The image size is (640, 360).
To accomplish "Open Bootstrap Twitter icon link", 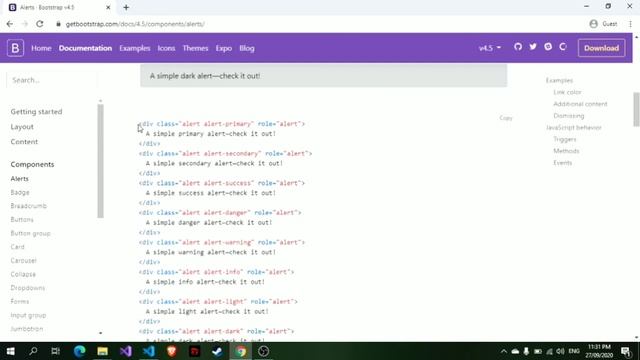I will pyautogui.click(x=533, y=47).
